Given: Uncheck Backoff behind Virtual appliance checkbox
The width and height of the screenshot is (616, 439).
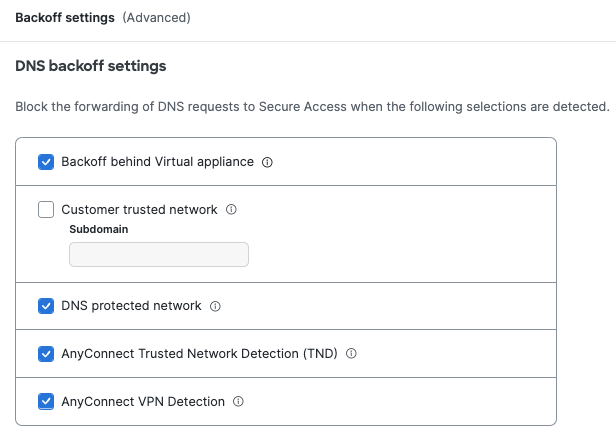Looking at the screenshot, I should (46, 162).
